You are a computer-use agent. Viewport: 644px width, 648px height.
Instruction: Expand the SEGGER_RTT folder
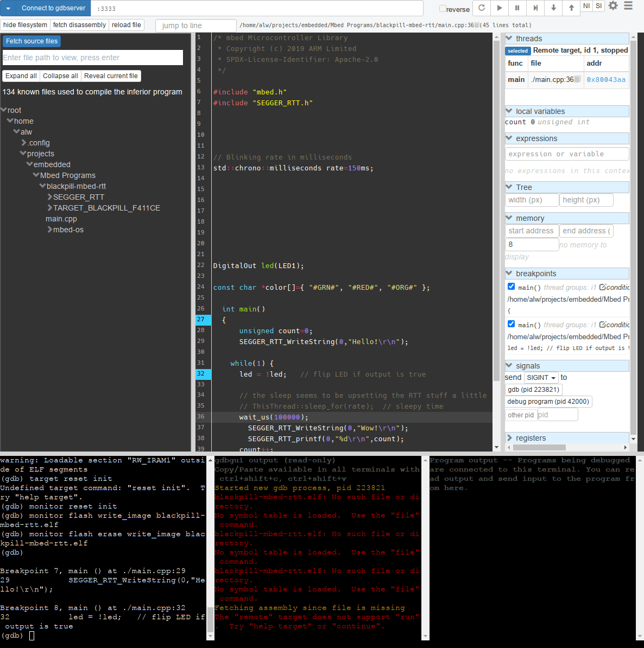pos(50,197)
